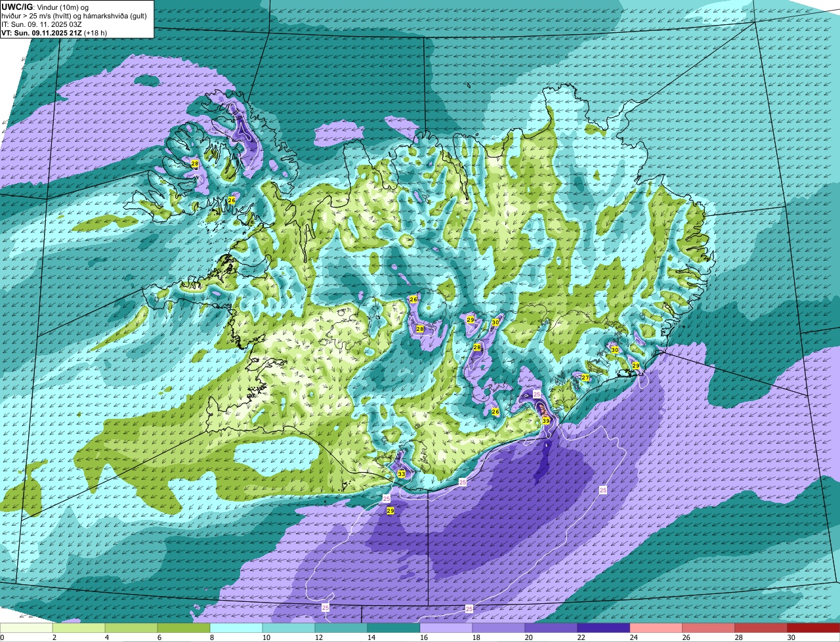This screenshot has height=642, width=840.
Task: Click the scale tick label "30"
Action: 791,637
